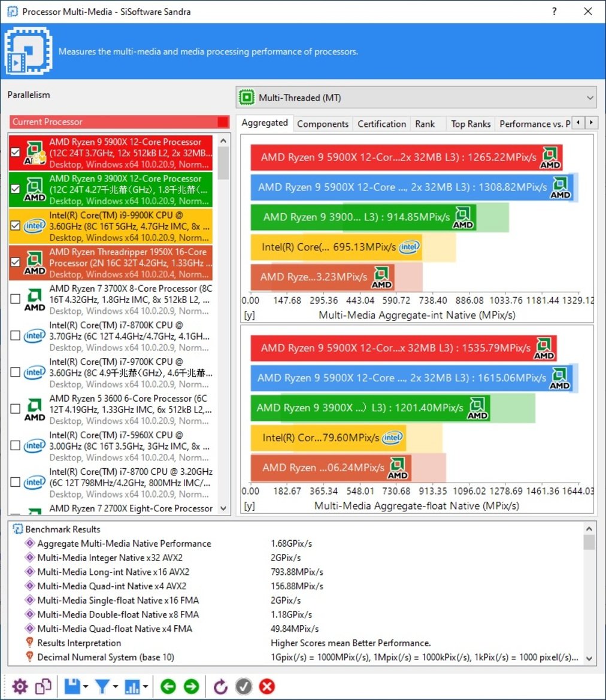Open the Multi-Threaded (MT) parallelism dropdown

416,98
